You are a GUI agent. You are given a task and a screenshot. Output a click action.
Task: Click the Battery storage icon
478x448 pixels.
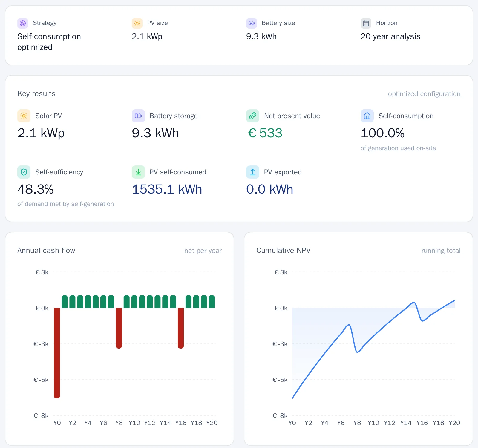(x=138, y=116)
